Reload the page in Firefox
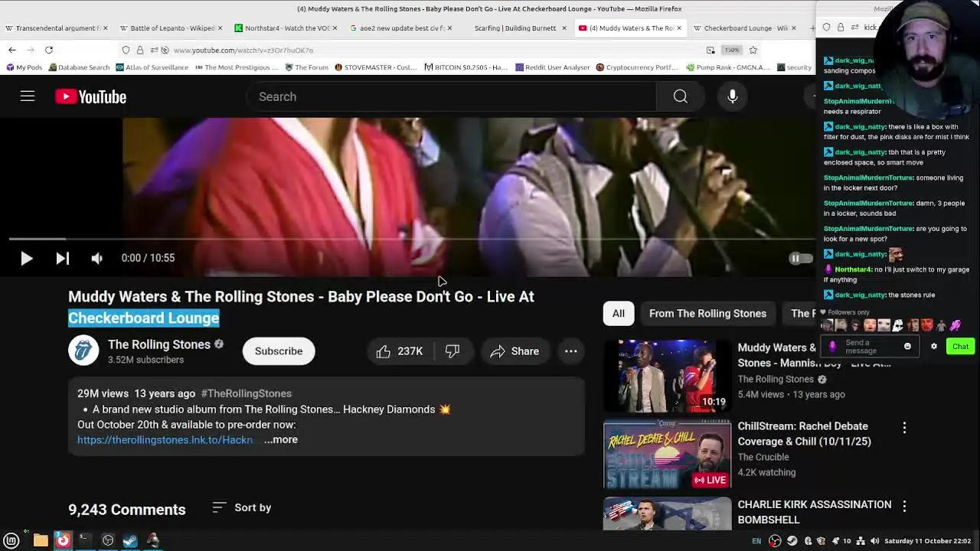980x551 pixels. tap(48, 50)
